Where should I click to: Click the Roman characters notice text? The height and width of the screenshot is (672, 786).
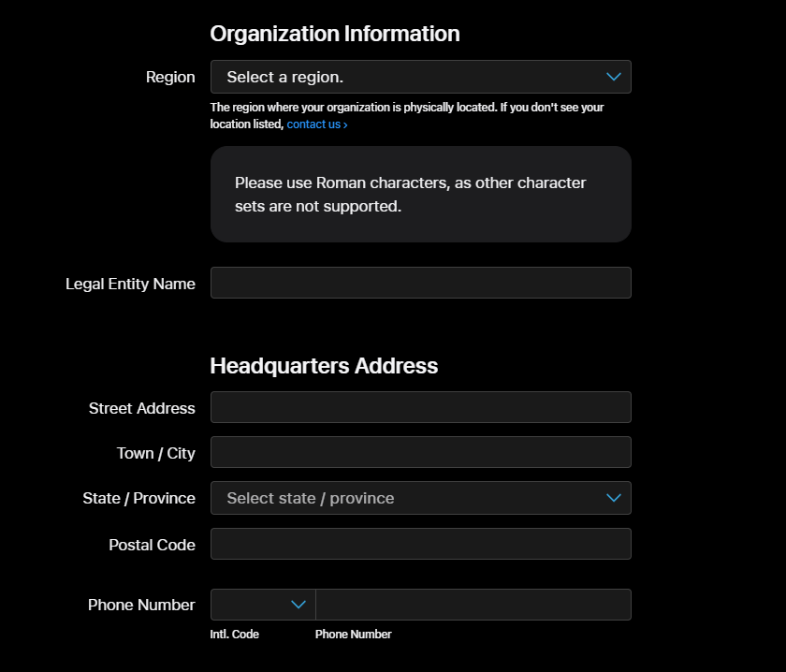(410, 195)
